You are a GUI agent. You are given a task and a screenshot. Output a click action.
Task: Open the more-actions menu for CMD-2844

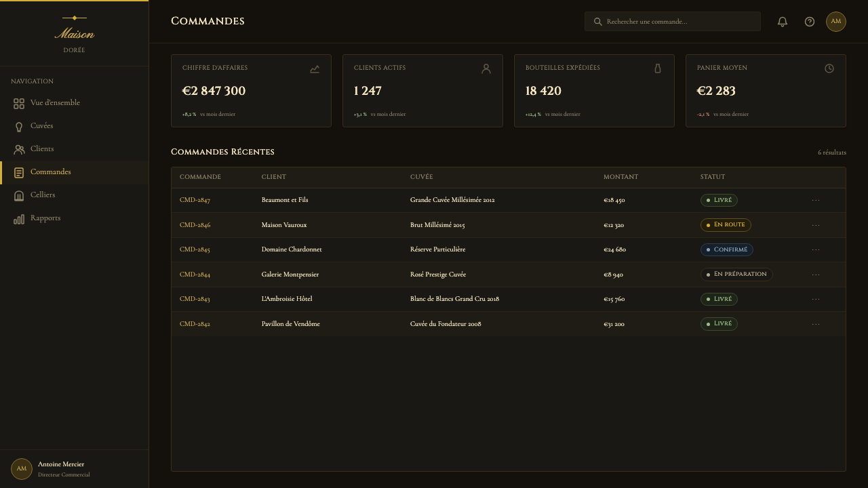coord(816,274)
